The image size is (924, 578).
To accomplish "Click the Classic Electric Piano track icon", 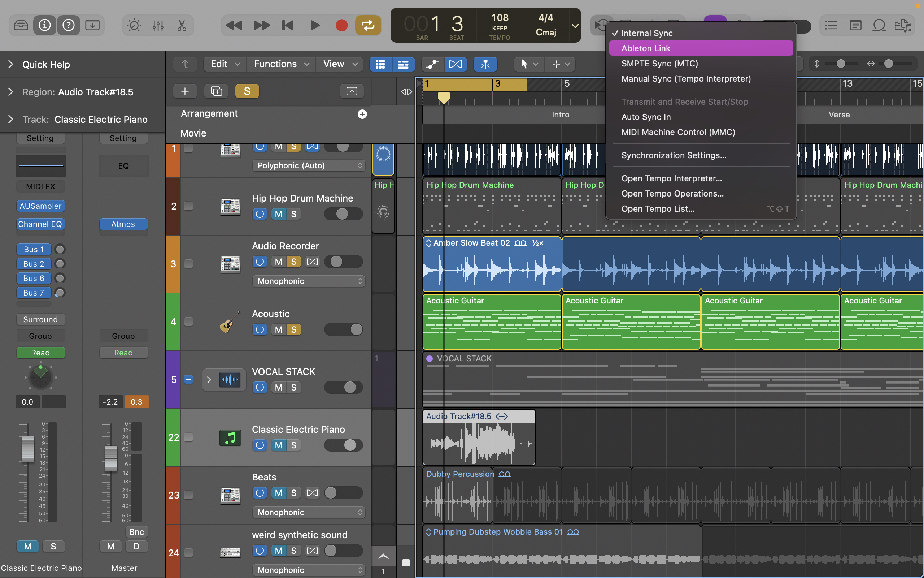I will (x=230, y=438).
